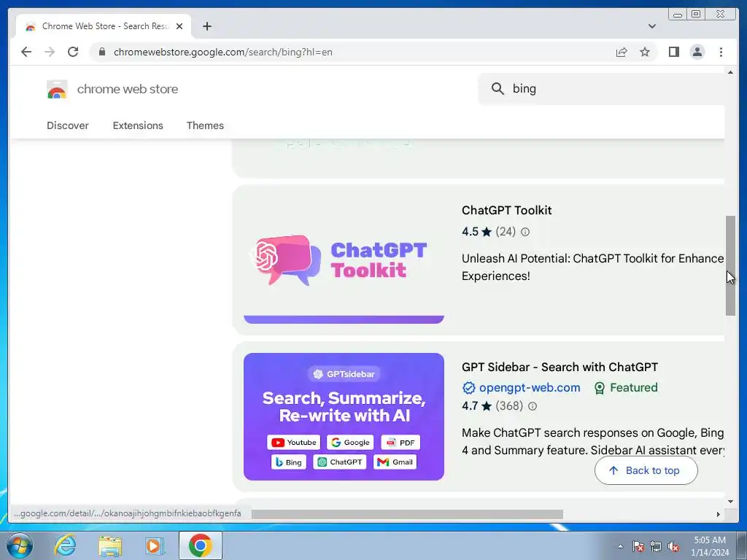Go back to the previous page
Image resolution: width=747 pixels, height=560 pixels.
coord(26,52)
